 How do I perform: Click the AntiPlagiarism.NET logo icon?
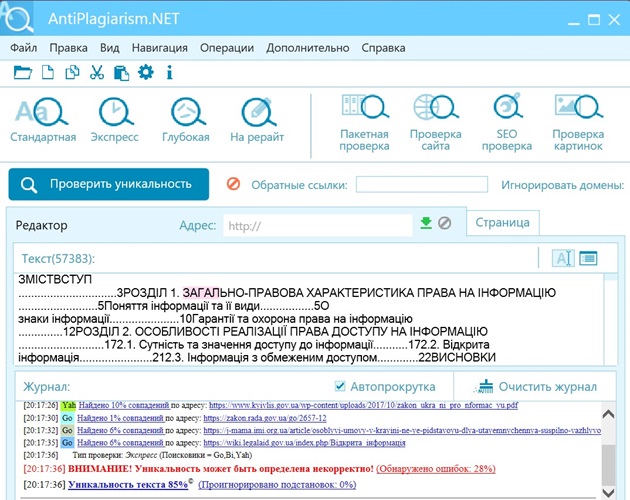point(17,18)
